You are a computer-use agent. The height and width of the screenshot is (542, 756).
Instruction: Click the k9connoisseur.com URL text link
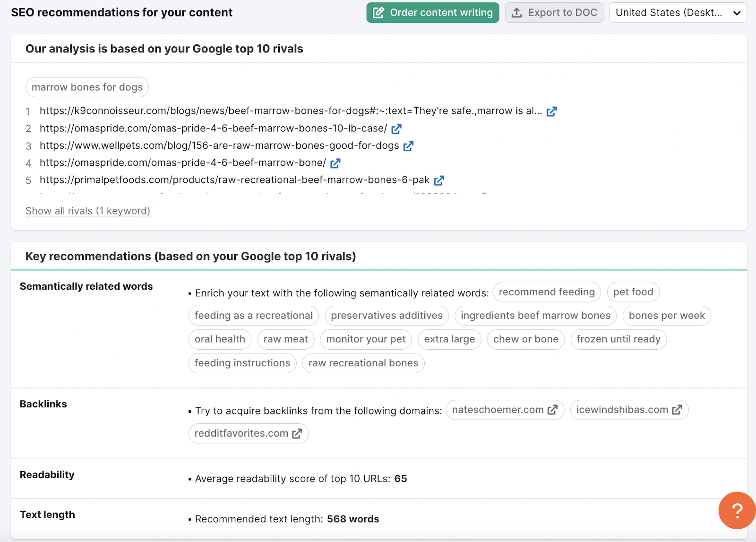pyautogui.click(x=291, y=112)
